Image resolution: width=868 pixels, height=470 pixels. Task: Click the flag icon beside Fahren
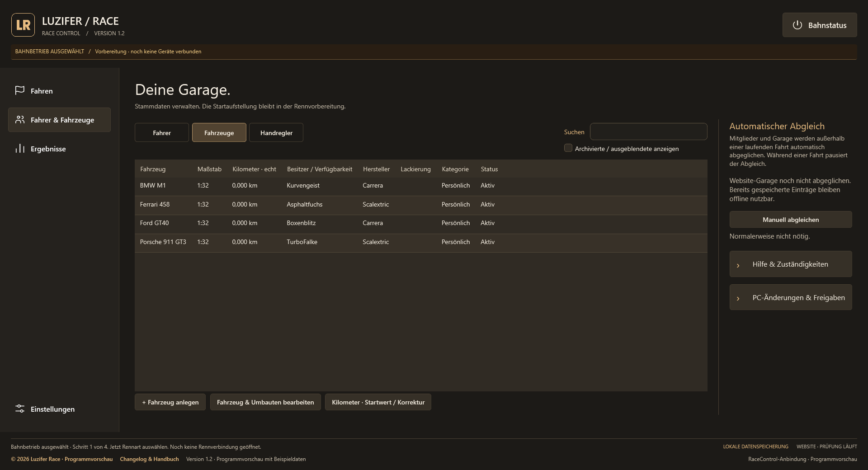(x=20, y=90)
